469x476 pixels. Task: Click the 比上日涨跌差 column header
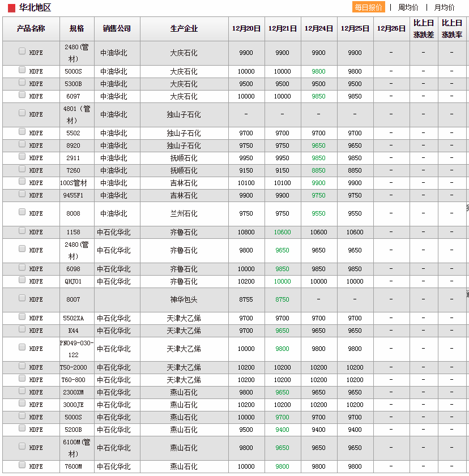pyautogui.click(x=424, y=29)
